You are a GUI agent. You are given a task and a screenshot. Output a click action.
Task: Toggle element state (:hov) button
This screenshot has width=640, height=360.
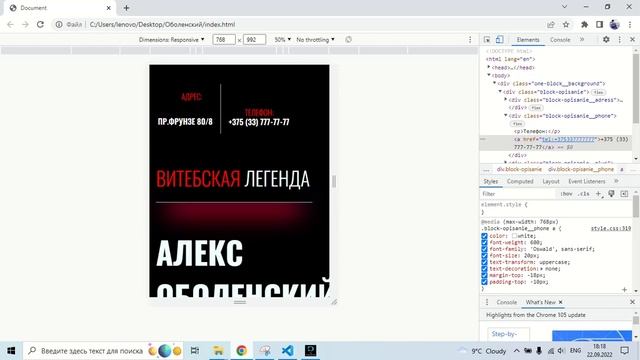click(x=566, y=194)
